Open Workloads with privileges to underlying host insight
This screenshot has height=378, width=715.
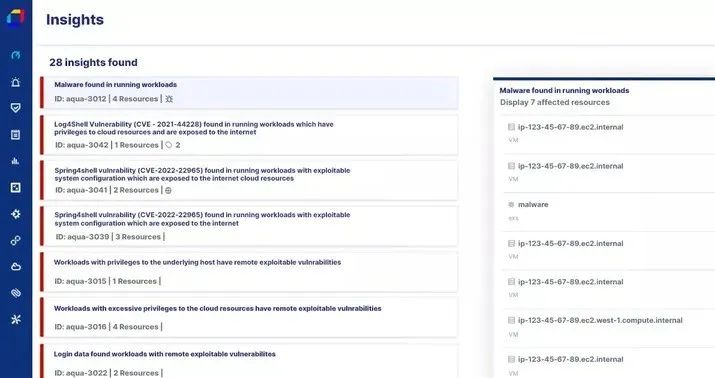tap(249, 272)
